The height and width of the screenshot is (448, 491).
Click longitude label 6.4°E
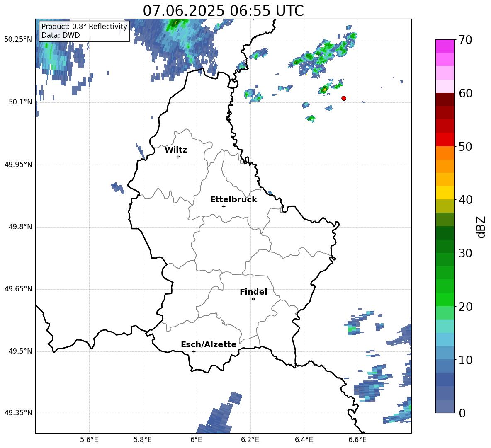pos(304,440)
